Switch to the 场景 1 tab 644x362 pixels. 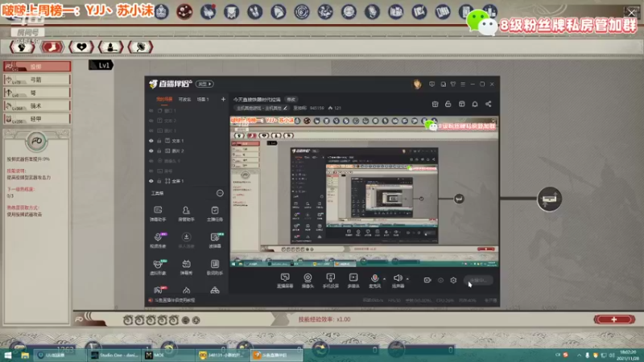203,99
